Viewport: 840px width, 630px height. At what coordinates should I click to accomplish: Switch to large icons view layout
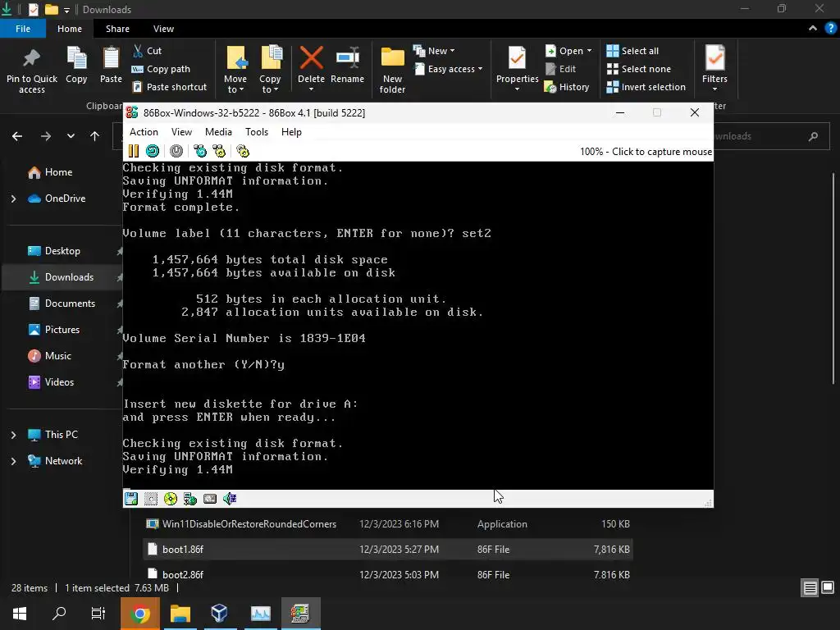(828, 588)
